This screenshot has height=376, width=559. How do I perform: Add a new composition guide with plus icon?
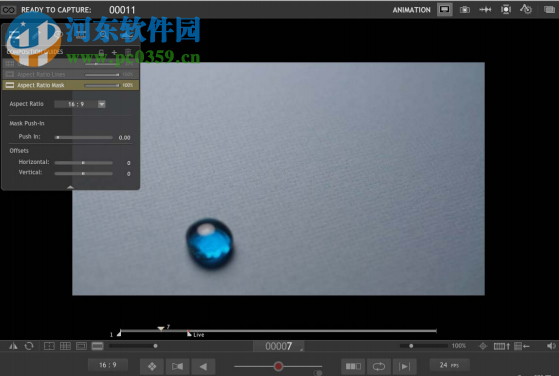pos(114,53)
